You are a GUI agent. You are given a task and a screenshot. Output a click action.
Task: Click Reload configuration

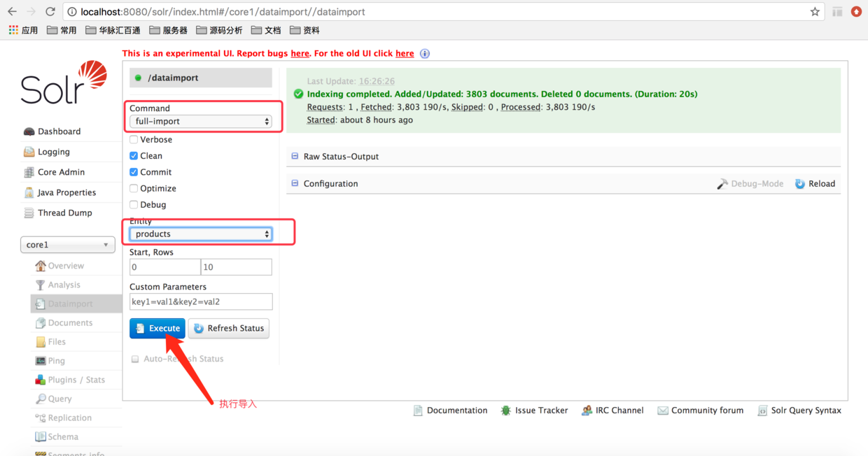pos(815,184)
